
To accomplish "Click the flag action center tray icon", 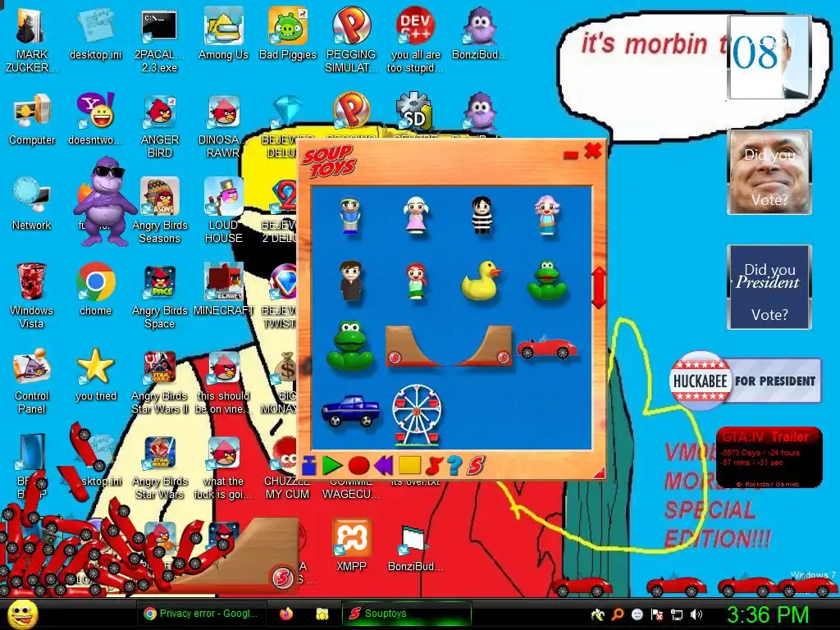I will click(x=657, y=614).
